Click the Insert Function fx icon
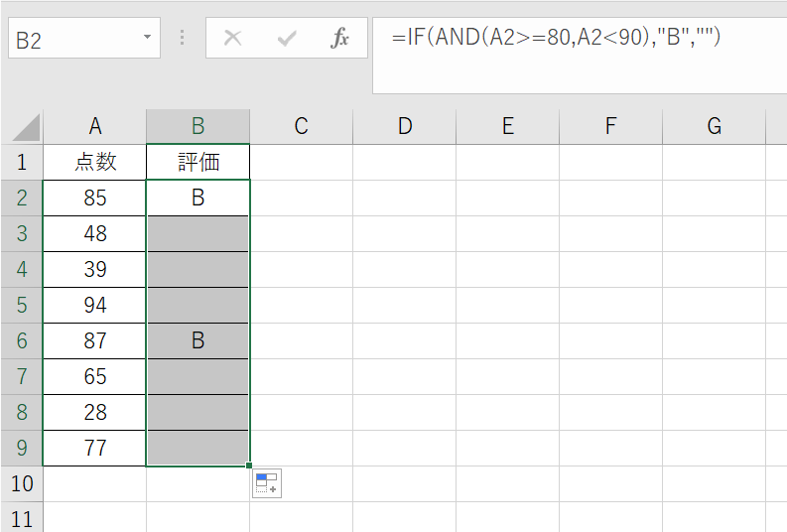The image size is (787, 532). (x=339, y=39)
